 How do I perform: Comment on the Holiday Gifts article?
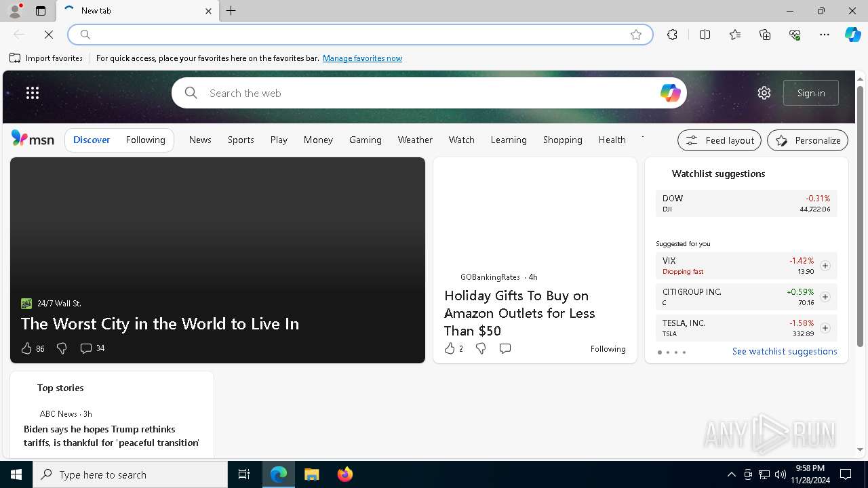pos(505,348)
